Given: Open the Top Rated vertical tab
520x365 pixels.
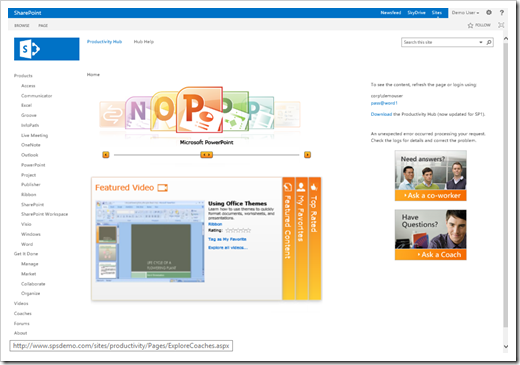Looking at the screenshot, I should [314, 239].
